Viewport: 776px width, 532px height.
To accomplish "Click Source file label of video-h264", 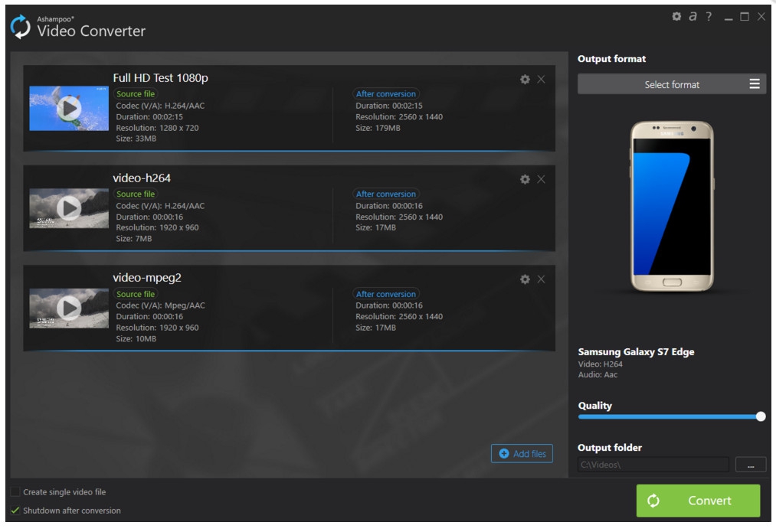I will tap(135, 194).
